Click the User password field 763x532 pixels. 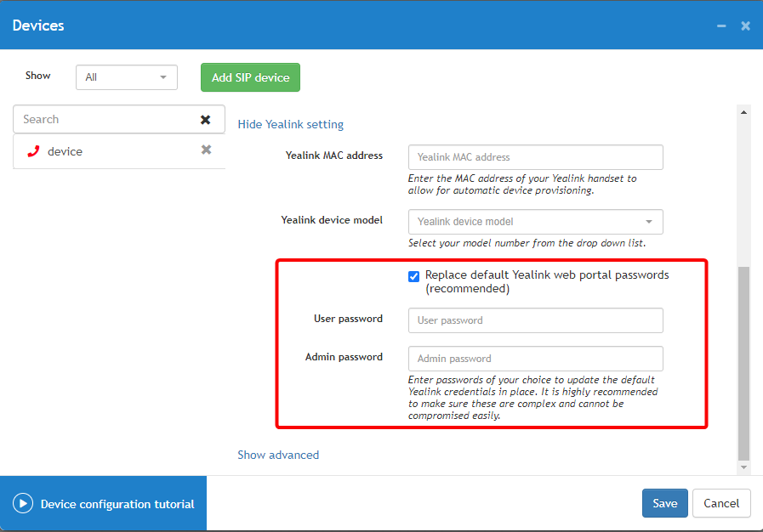[x=535, y=320]
